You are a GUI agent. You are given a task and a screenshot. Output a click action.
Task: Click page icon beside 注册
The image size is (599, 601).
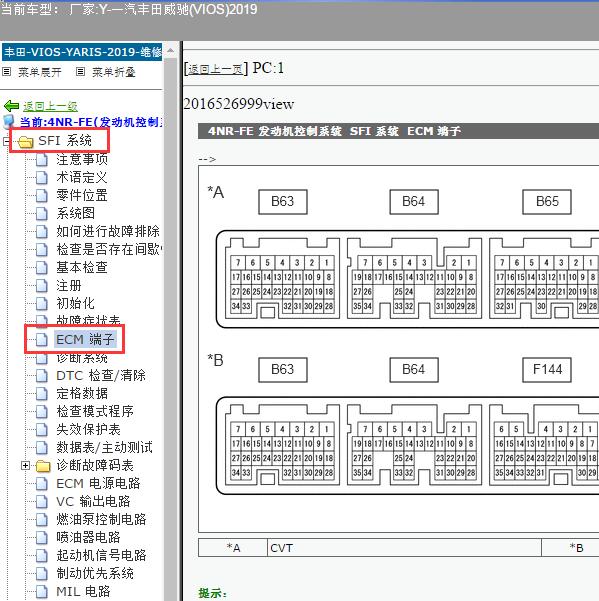coord(41,286)
